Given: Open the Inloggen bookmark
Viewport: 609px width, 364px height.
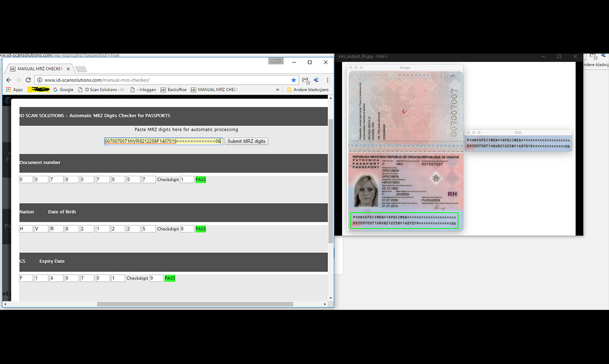Looking at the screenshot, I should 147,89.
